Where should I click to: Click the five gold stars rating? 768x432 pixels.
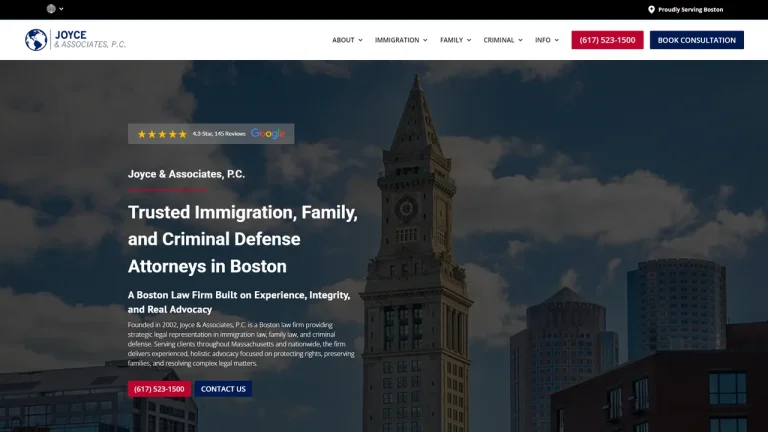point(162,134)
